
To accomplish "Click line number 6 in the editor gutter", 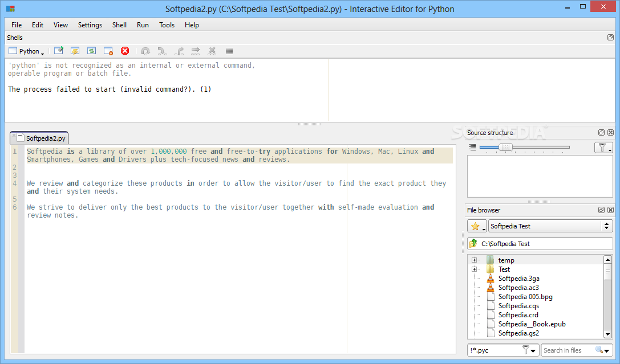I will pyautogui.click(x=15, y=207).
